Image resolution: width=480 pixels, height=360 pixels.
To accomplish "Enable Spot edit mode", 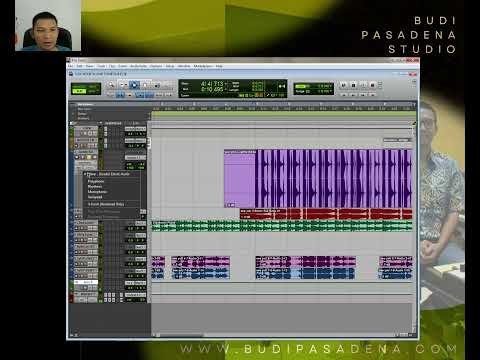I will coord(93,86).
